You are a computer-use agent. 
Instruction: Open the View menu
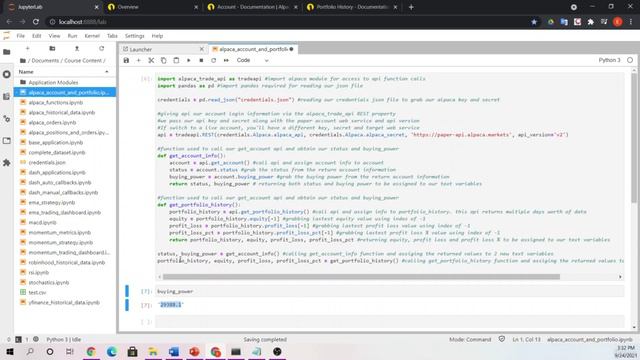[x=54, y=36]
